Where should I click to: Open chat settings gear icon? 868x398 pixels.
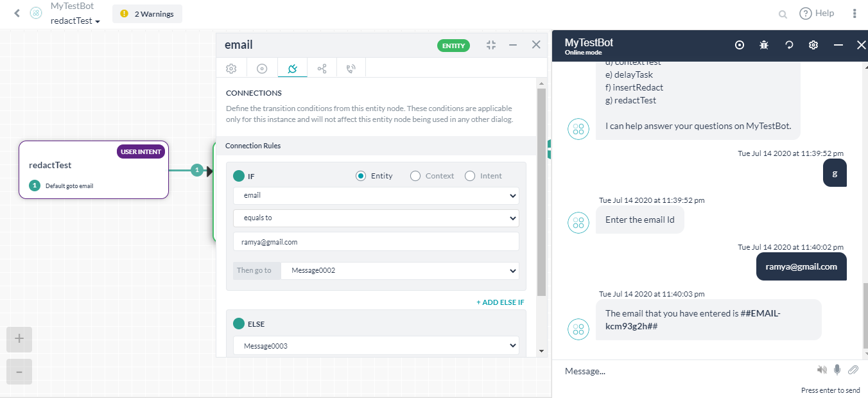pos(813,45)
